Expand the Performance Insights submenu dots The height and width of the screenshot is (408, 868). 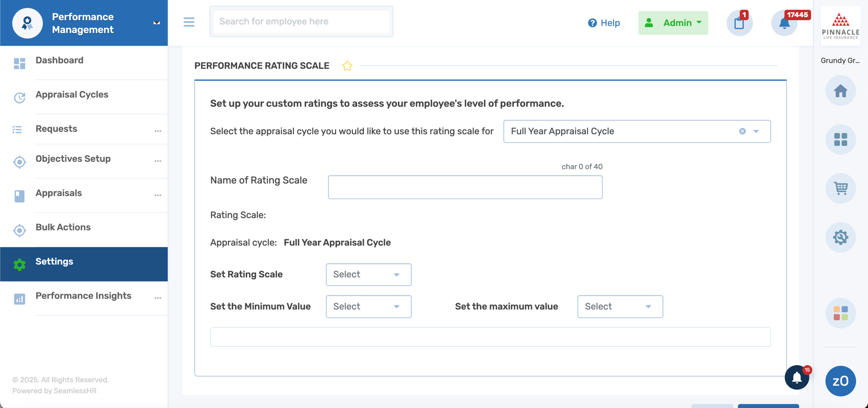click(158, 298)
